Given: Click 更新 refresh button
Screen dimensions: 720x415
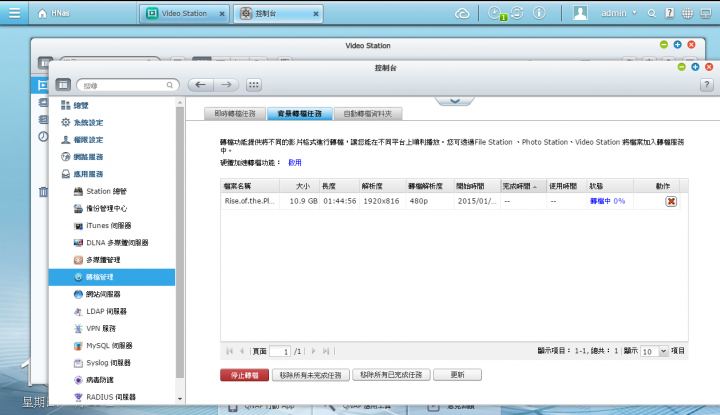Looking at the screenshot, I should pyautogui.click(x=457, y=375).
